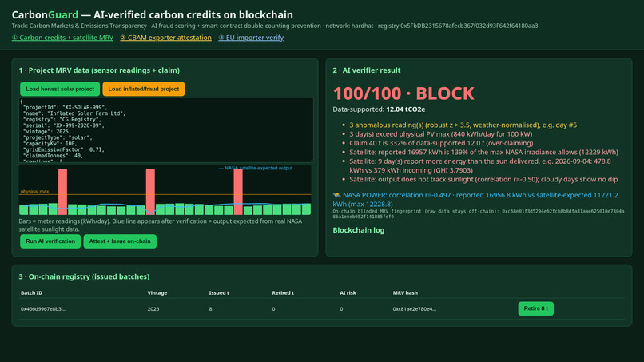Run AI verification
The height and width of the screenshot is (362, 644).
(50, 241)
